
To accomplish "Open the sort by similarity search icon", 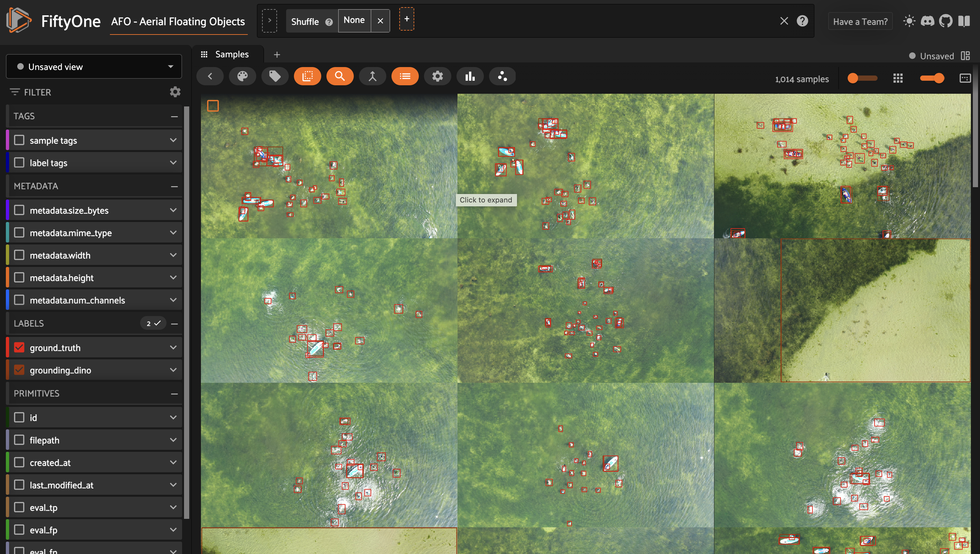I will [340, 76].
